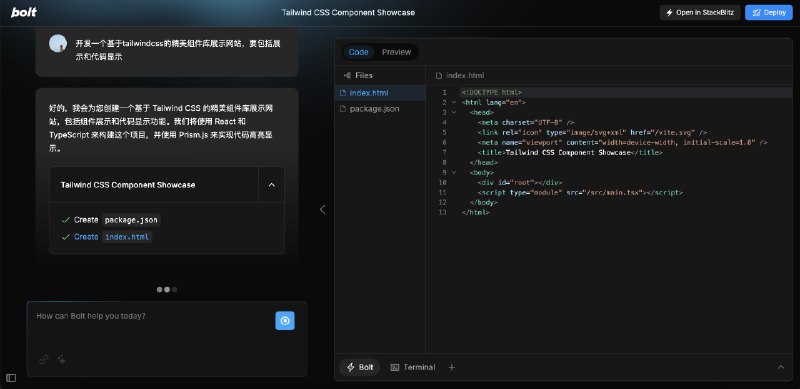Click line number 1 in editor
The width and height of the screenshot is (800, 389).
coord(444,92)
